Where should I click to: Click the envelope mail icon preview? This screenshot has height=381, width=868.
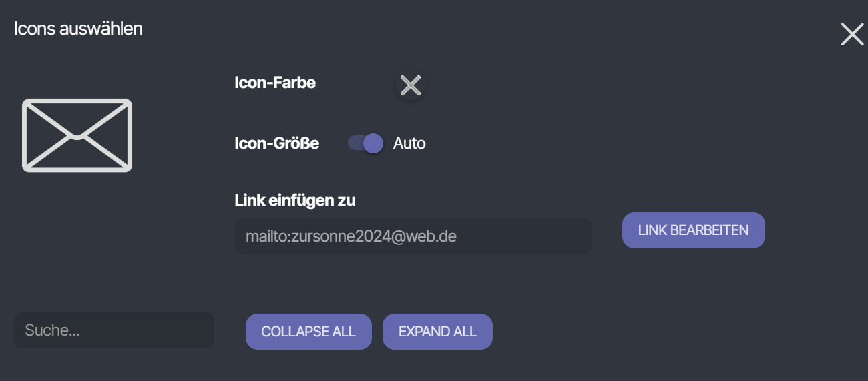(77, 135)
